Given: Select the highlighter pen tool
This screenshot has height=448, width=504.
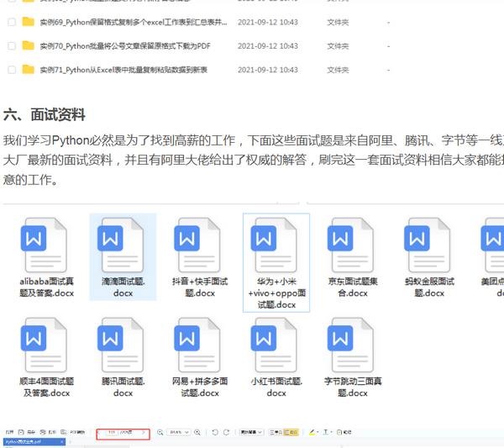Looking at the screenshot, I should pos(312,432).
